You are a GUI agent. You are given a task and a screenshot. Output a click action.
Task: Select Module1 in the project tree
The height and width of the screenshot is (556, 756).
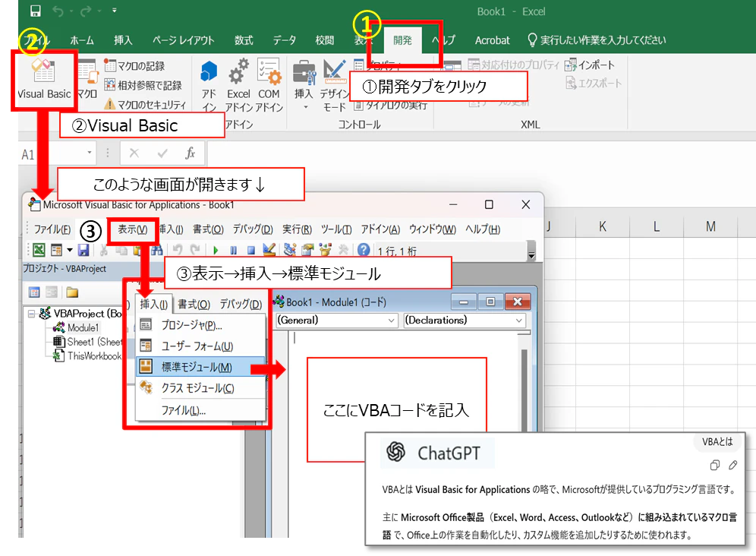pyautogui.click(x=77, y=327)
